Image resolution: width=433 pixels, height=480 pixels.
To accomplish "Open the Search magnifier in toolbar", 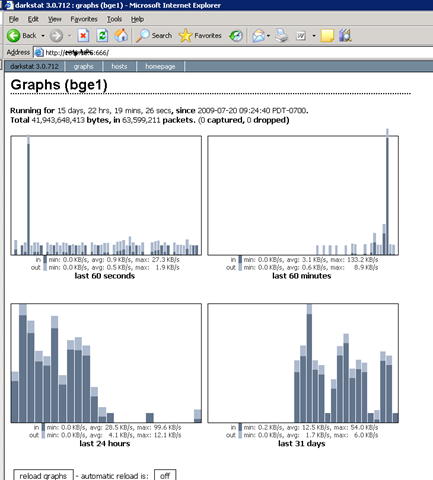I will pos(143,36).
